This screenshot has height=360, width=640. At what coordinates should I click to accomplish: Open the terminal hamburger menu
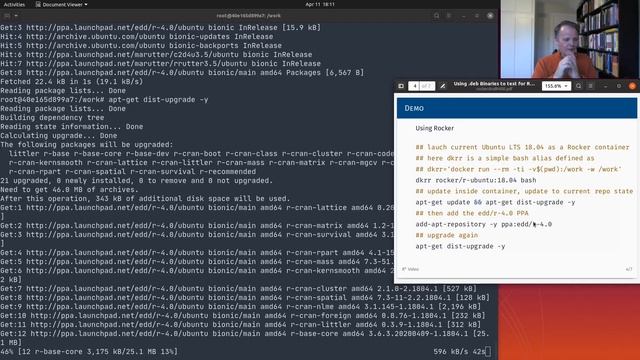point(449,16)
